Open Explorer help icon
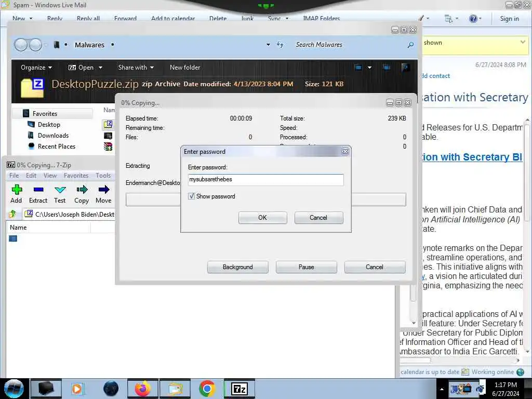 click(405, 67)
